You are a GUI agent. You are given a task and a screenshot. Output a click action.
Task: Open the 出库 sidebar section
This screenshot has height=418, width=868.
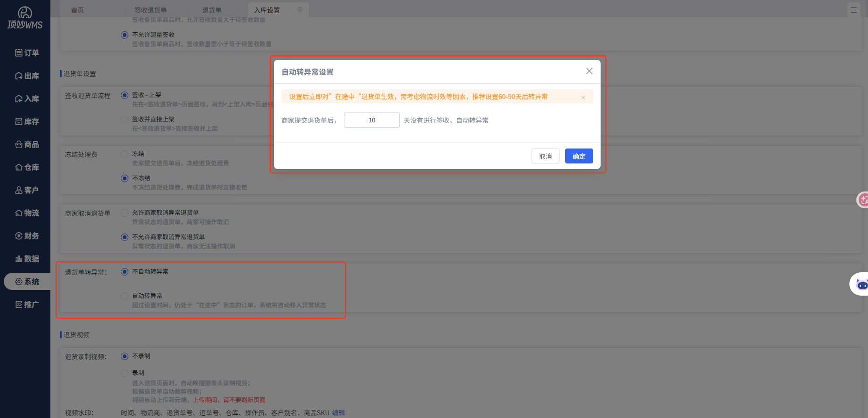click(x=27, y=76)
